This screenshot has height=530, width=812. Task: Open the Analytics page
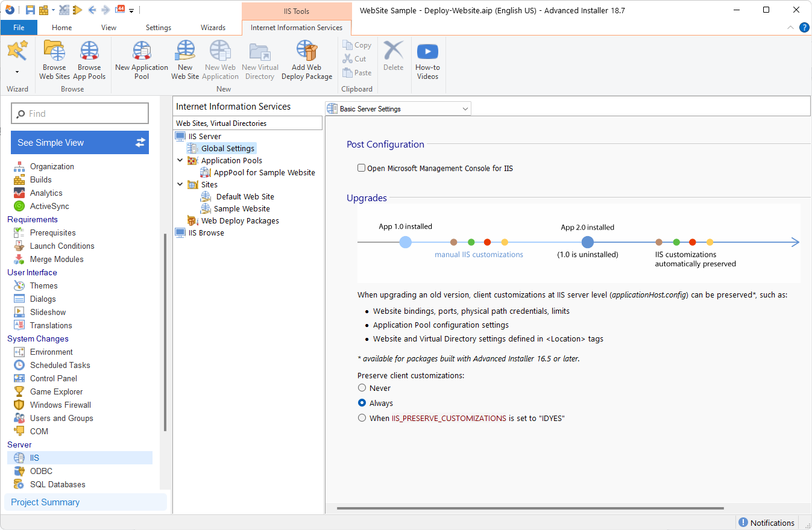pos(46,193)
